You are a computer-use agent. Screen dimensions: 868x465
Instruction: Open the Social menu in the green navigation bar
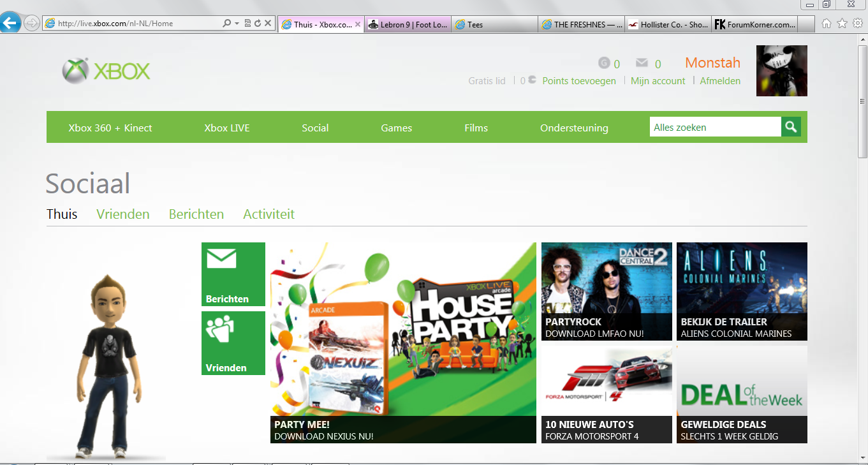click(x=315, y=128)
